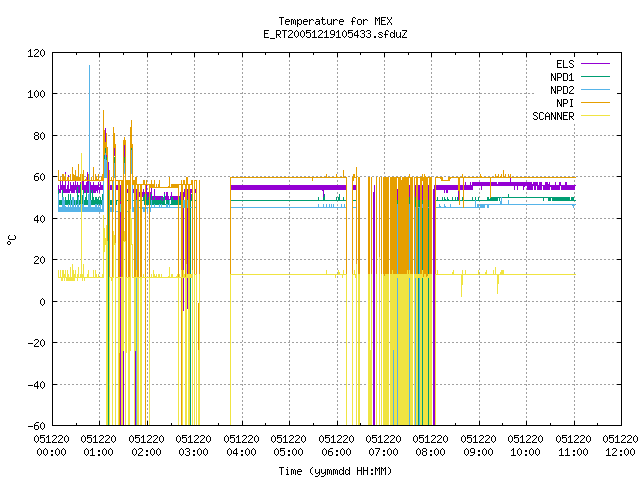The image size is (640, 480).
Task: Click the green NPD1 legend line sample
Action: [596, 77]
